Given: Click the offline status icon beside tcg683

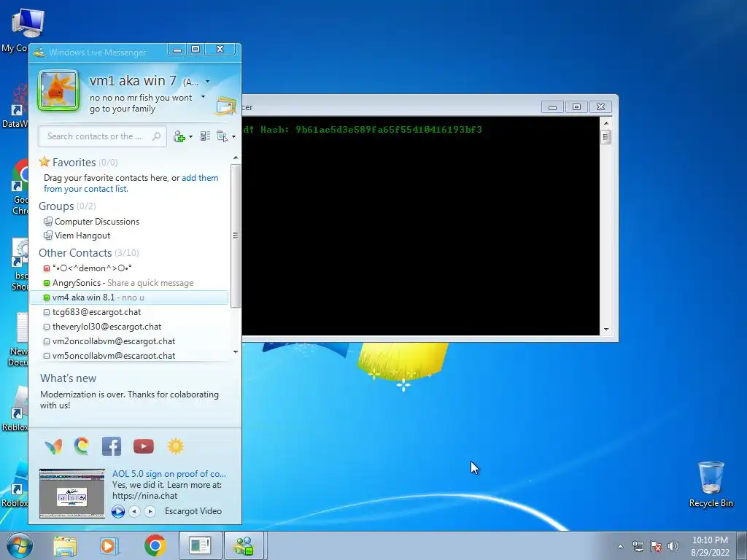Looking at the screenshot, I should [x=46, y=312].
